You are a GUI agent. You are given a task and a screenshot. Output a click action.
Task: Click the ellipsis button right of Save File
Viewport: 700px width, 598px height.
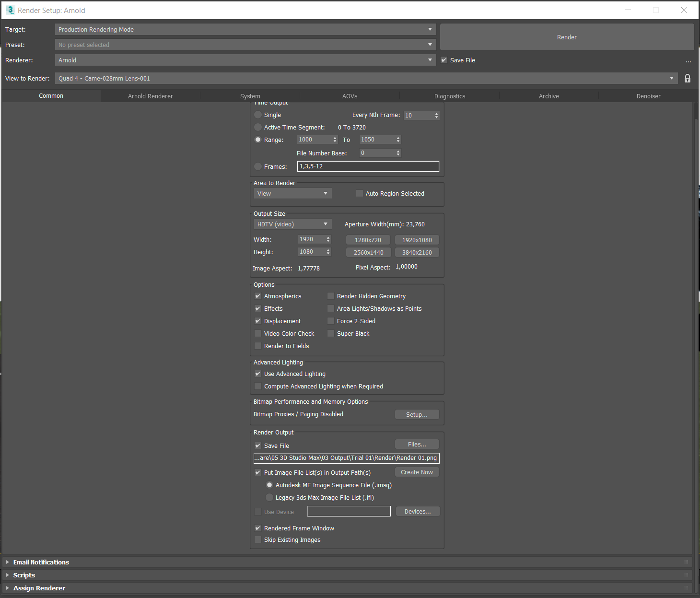(x=688, y=61)
